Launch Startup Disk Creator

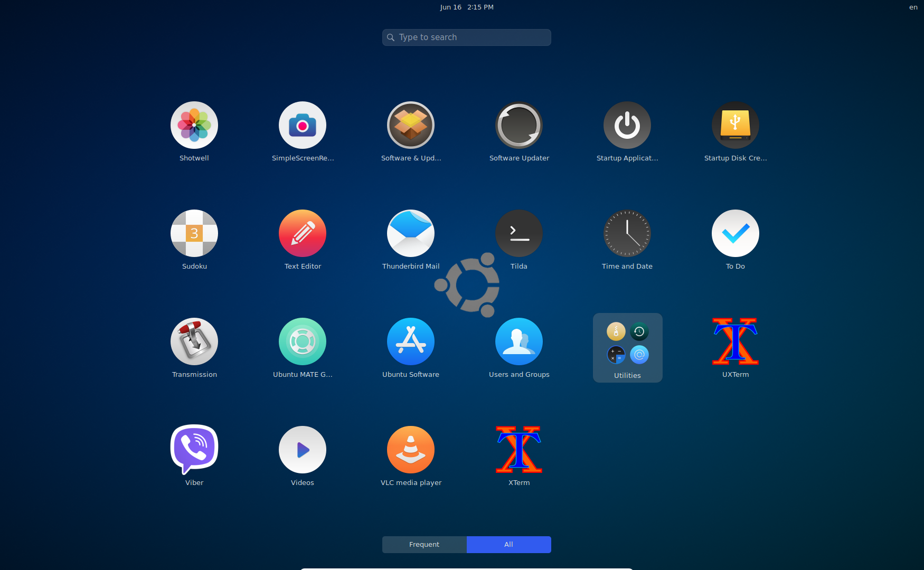(x=735, y=126)
